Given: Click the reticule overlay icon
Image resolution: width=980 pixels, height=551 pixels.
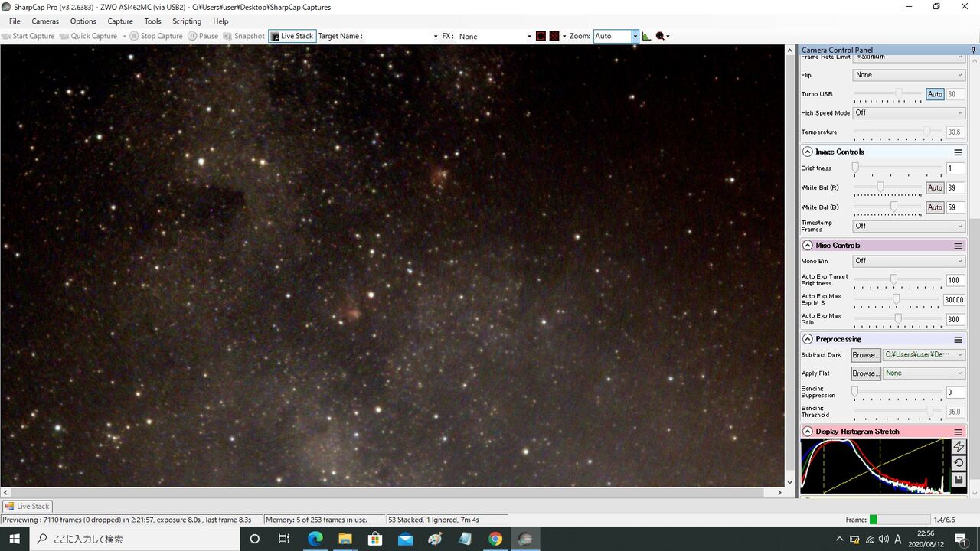Looking at the screenshot, I should [x=541, y=36].
